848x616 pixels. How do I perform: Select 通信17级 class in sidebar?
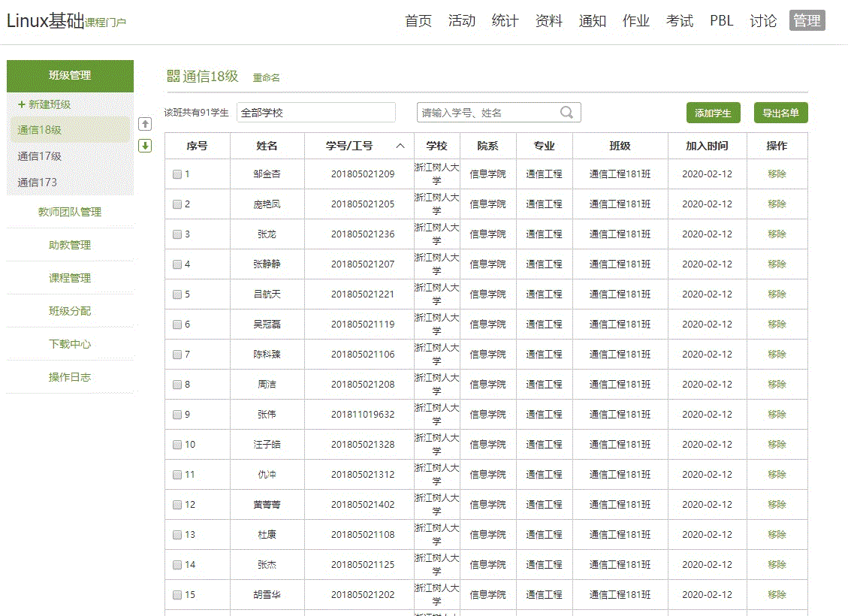click(x=40, y=156)
